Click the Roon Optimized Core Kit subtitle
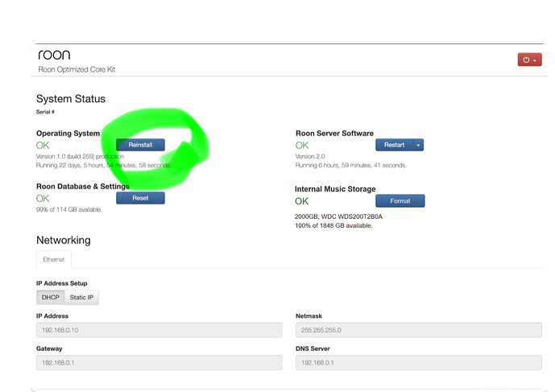The width and height of the screenshot is (555, 392). [x=77, y=69]
